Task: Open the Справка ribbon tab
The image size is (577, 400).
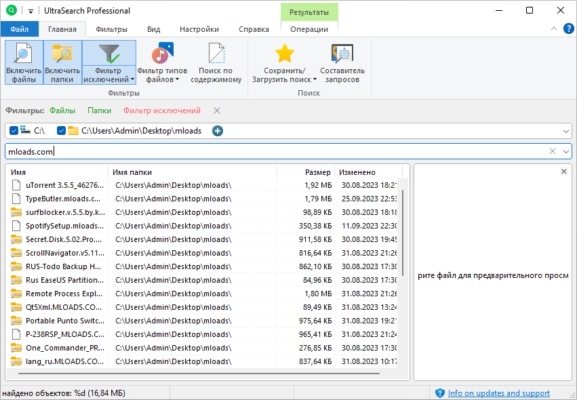Action: point(254,29)
